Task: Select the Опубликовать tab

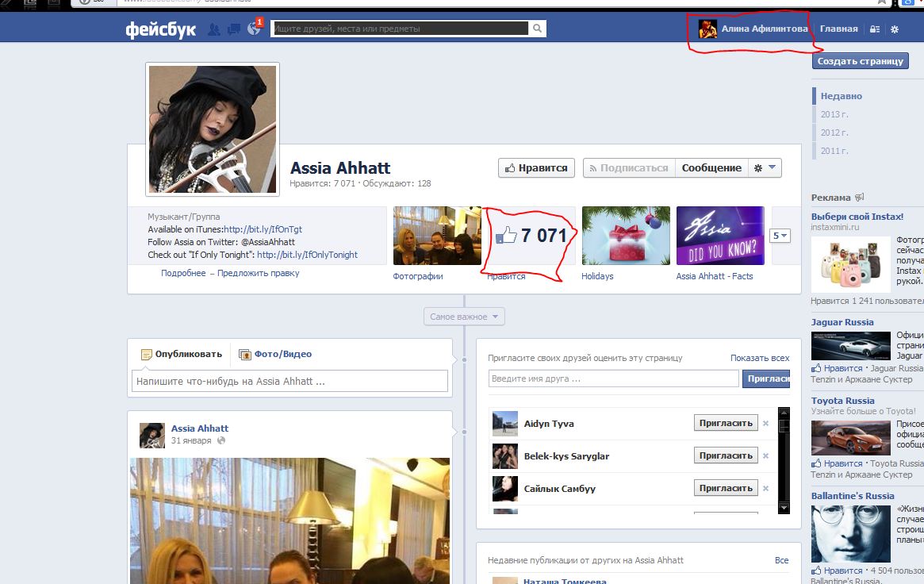Action: coord(182,354)
